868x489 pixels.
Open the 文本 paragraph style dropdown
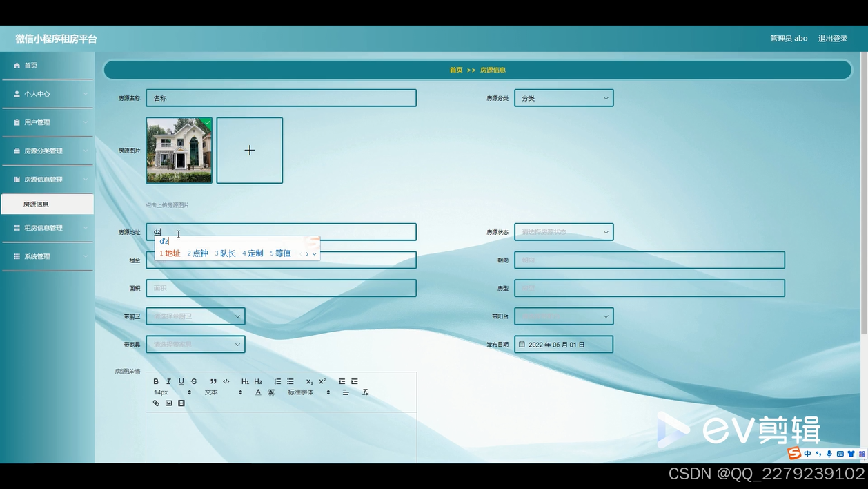tap(224, 392)
